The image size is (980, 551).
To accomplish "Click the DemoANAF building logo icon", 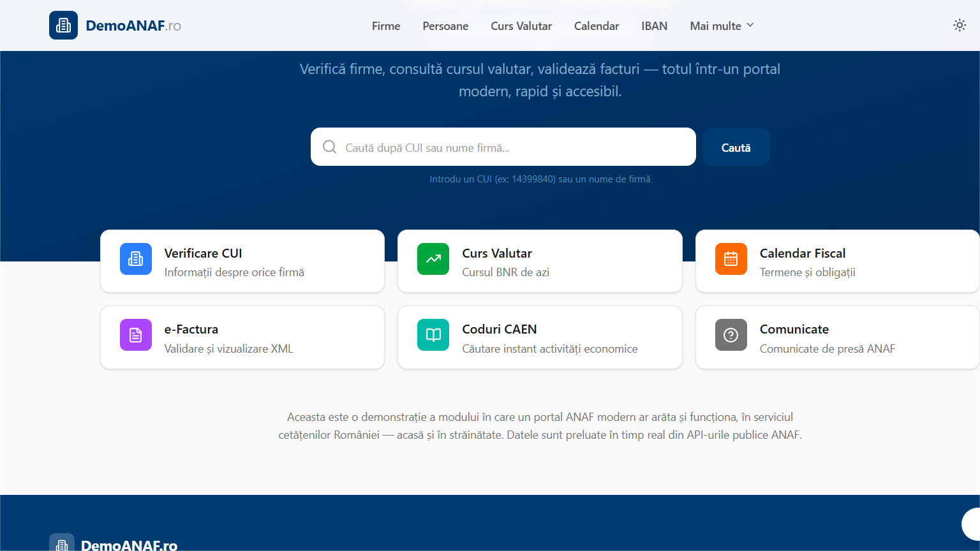I will click(x=63, y=26).
